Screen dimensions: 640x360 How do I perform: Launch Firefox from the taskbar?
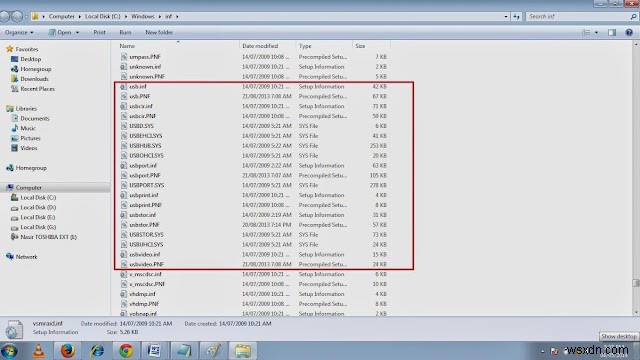[67, 351]
